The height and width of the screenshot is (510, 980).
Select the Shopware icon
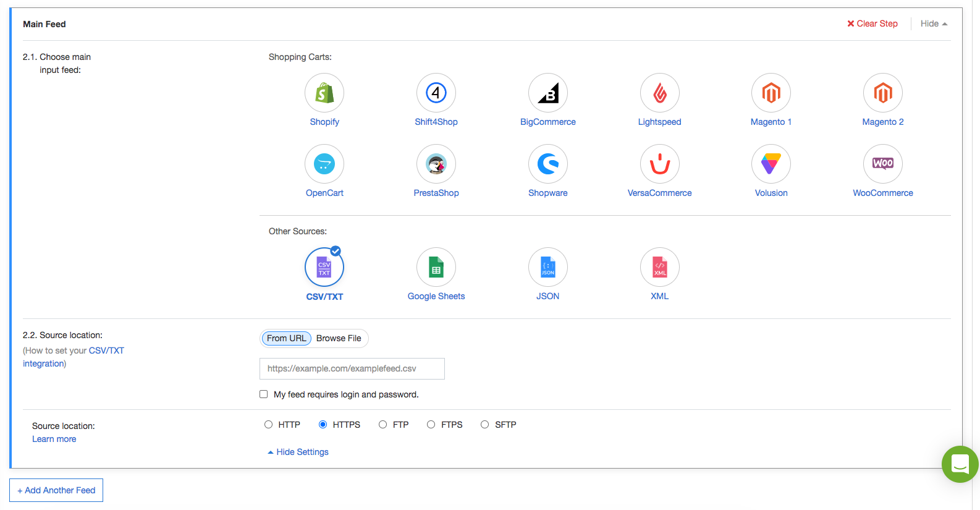click(x=548, y=164)
